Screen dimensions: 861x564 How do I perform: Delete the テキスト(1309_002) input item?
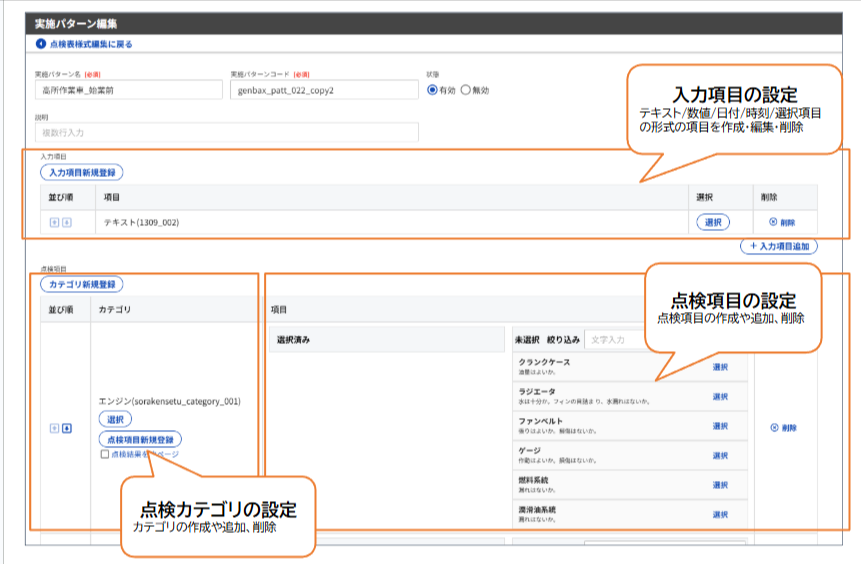[x=782, y=222]
